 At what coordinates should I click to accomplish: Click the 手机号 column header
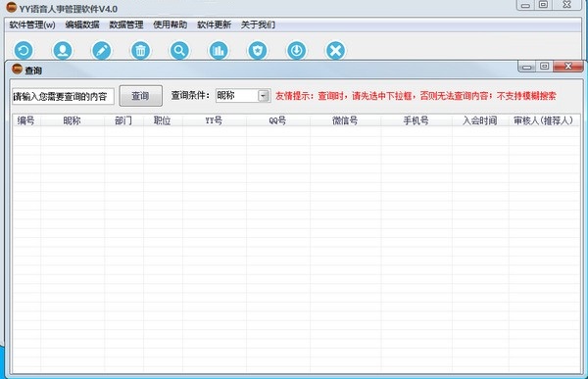[416, 120]
